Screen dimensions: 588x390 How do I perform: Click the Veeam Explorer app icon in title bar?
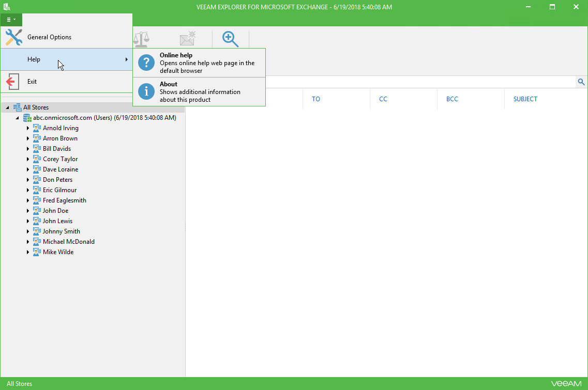pyautogui.click(x=6, y=7)
